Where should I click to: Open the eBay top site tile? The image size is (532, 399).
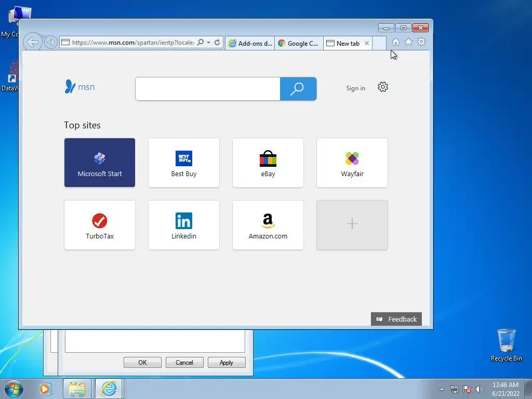(x=268, y=163)
